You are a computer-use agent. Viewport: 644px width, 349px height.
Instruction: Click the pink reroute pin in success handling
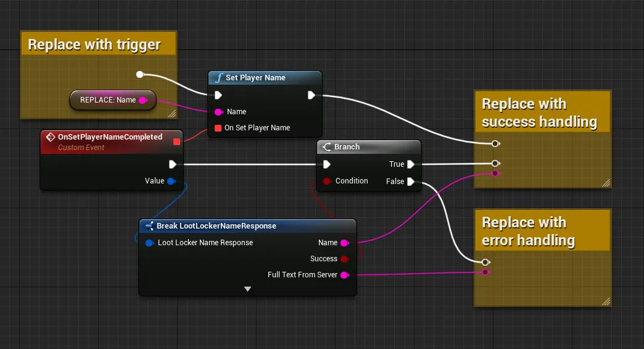tap(496, 174)
